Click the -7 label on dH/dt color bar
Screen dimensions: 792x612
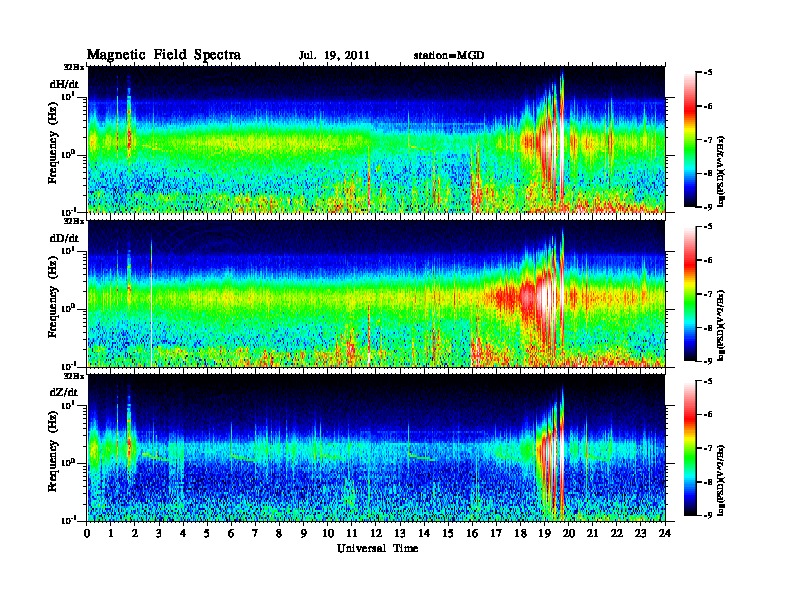click(x=707, y=140)
